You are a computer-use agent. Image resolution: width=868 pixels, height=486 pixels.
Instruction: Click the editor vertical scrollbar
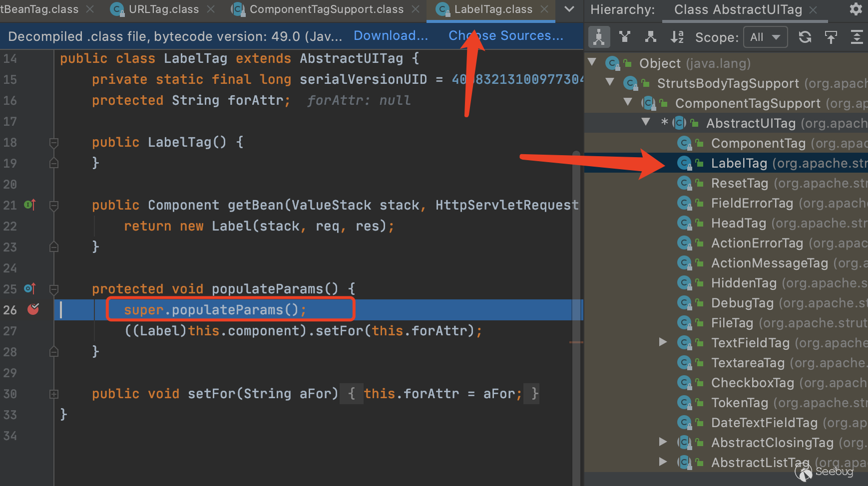pos(576,249)
